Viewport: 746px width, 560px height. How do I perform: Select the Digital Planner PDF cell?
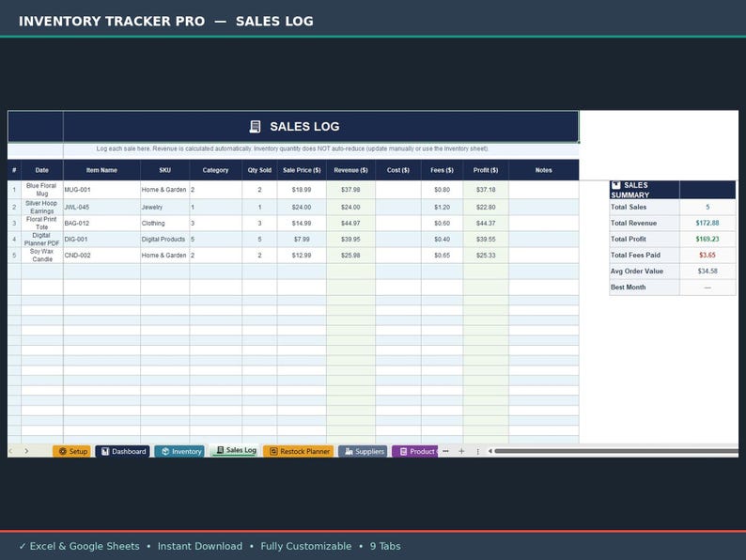(42, 240)
